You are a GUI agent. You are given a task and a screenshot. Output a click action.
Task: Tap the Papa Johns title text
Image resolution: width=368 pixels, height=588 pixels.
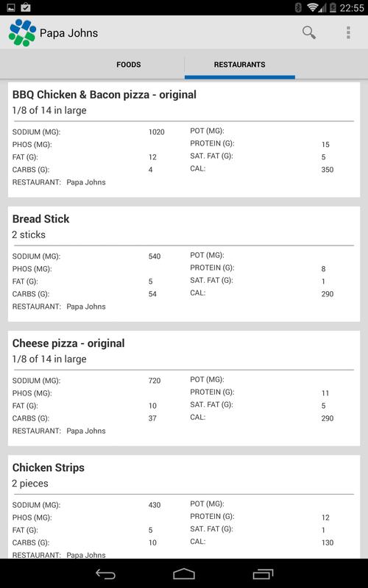tap(68, 33)
